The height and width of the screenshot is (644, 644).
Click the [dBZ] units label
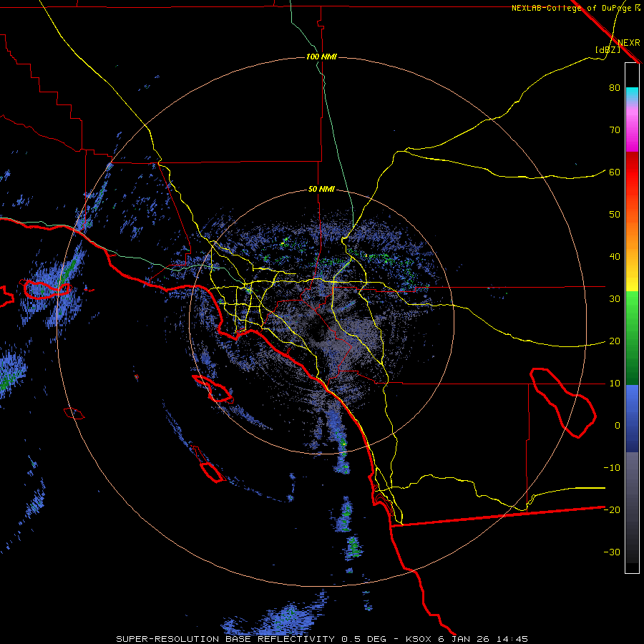click(x=608, y=50)
